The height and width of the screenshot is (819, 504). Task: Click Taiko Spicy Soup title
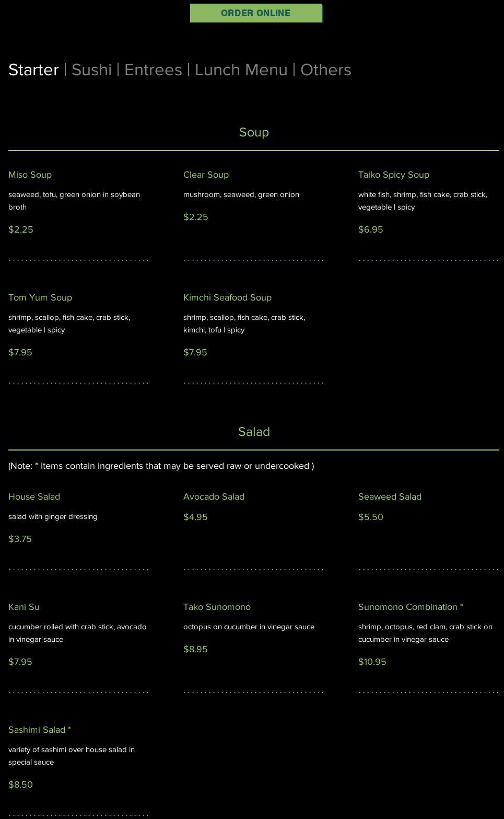pos(393,175)
